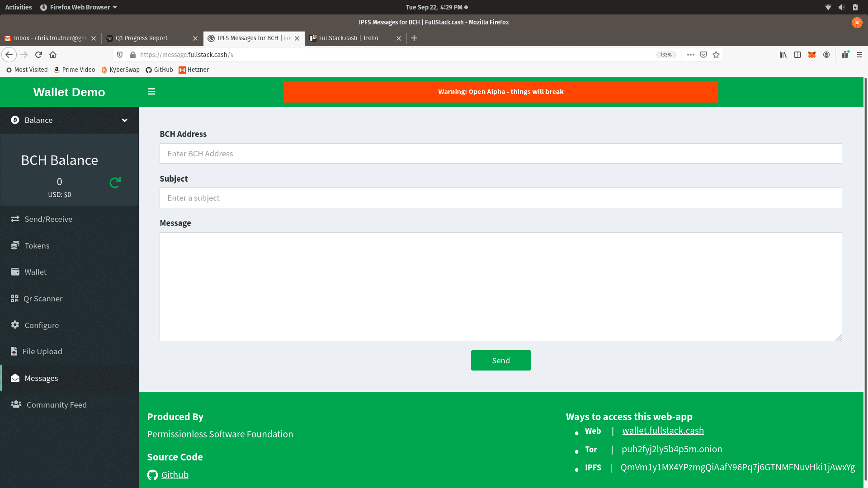The image size is (868, 488).
Task: Open Configure settings gear item
Action: click(x=42, y=325)
